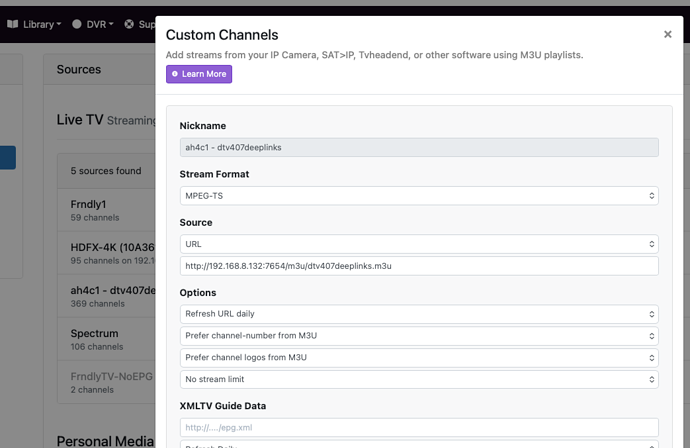Click the M3U source URL field

point(419,266)
